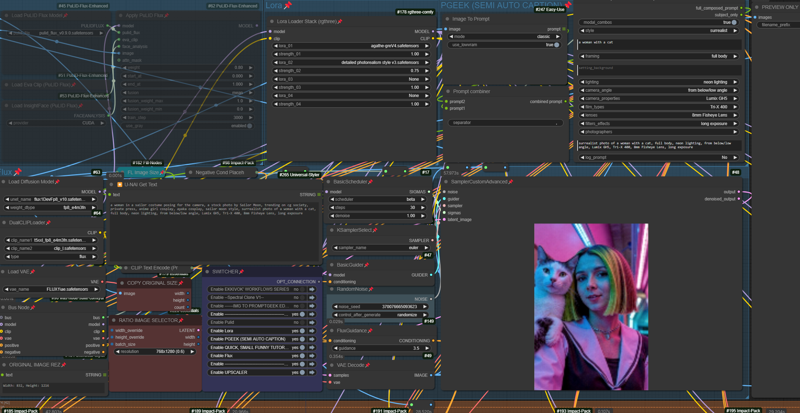
Task: Click the left arrow on guidance value
Action: click(336, 348)
